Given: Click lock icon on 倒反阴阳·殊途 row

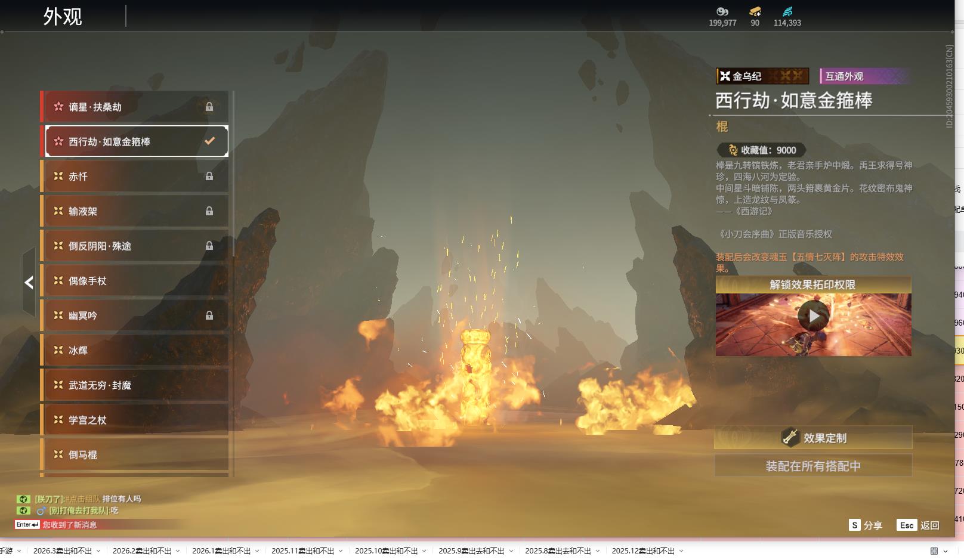Looking at the screenshot, I should tap(209, 246).
